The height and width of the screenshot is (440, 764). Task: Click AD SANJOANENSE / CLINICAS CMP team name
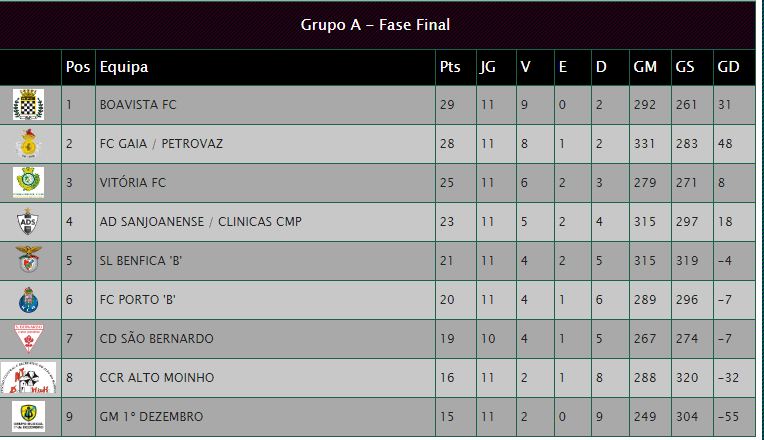(201, 222)
